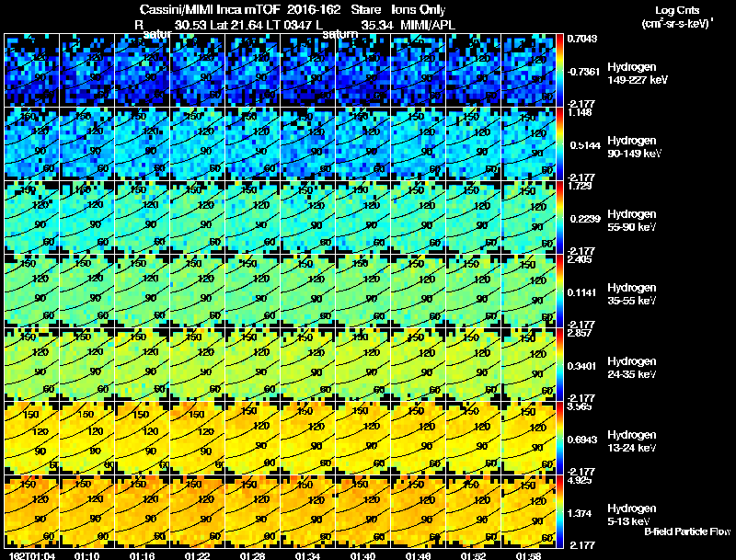Click the 01:34 time label on the axis

click(308, 555)
